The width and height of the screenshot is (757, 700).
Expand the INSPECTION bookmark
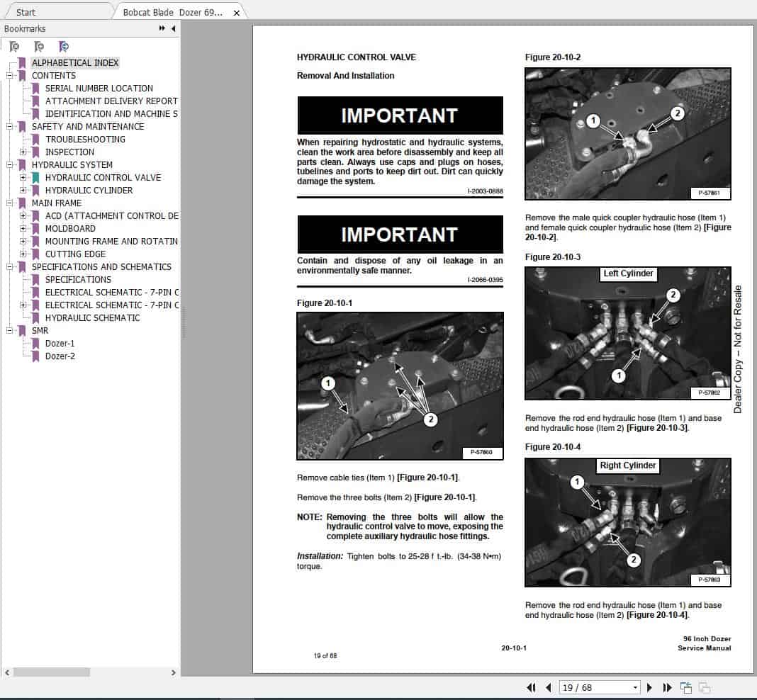point(23,152)
